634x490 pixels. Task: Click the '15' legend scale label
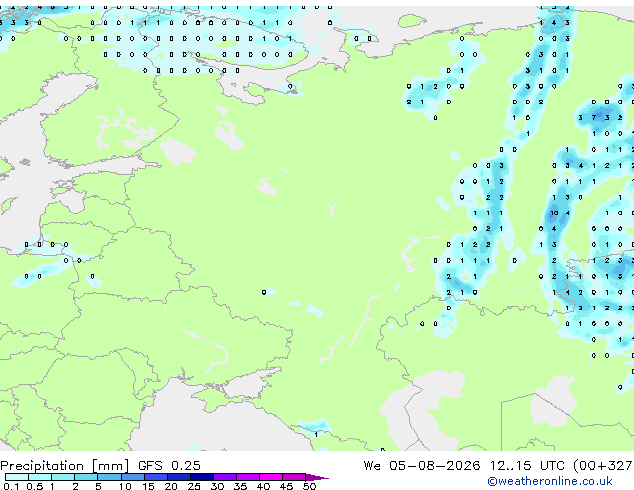tap(148, 486)
